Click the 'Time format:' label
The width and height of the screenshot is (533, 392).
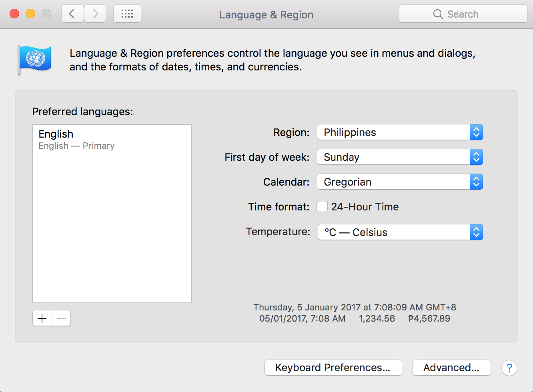(279, 207)
